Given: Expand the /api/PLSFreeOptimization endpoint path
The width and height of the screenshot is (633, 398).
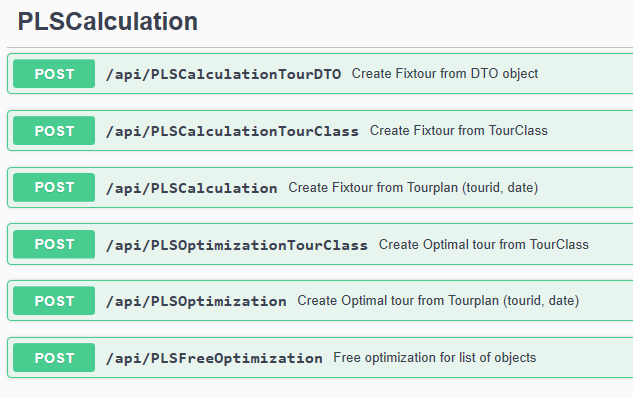Looking at the screenshot, I should pos(214,358).
